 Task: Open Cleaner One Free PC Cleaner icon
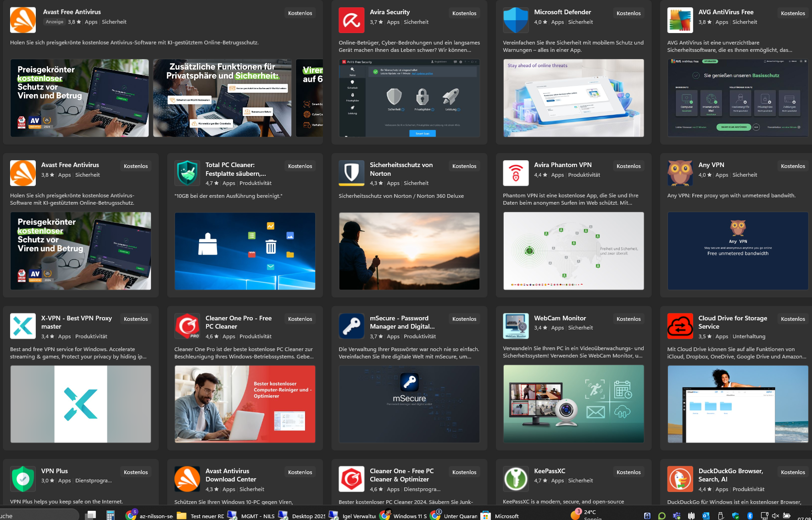(351, 479)
